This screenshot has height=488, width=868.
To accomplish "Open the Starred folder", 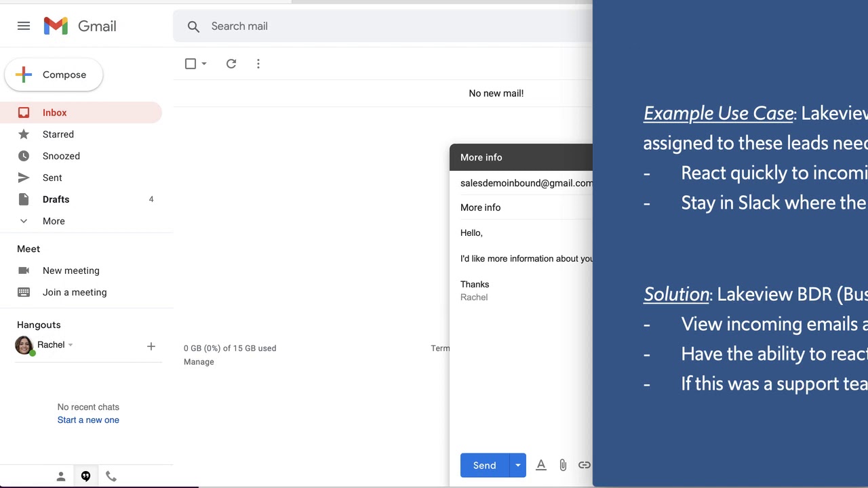I will pos(81,134).
